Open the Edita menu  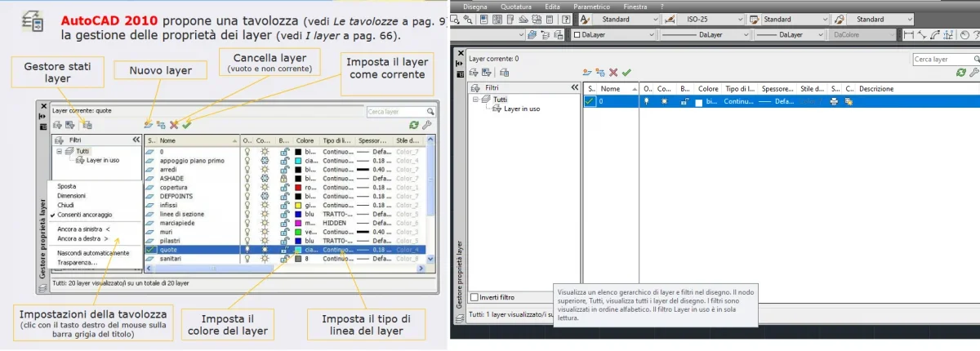tap(552, 7)
